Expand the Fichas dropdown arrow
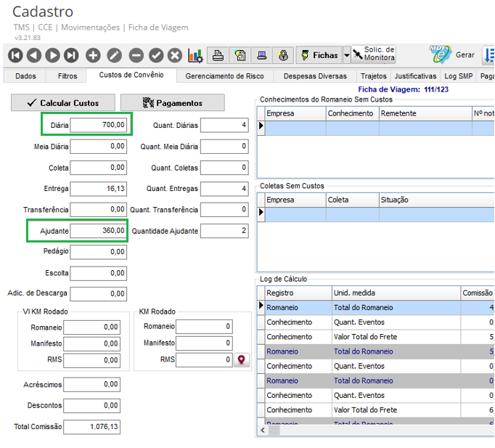 point(347,55)
